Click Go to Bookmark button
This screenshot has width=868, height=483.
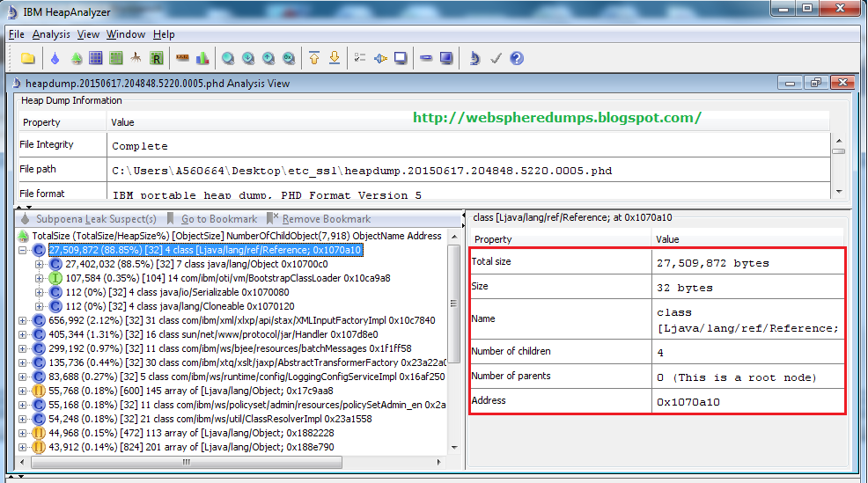[x=212, y=219]
